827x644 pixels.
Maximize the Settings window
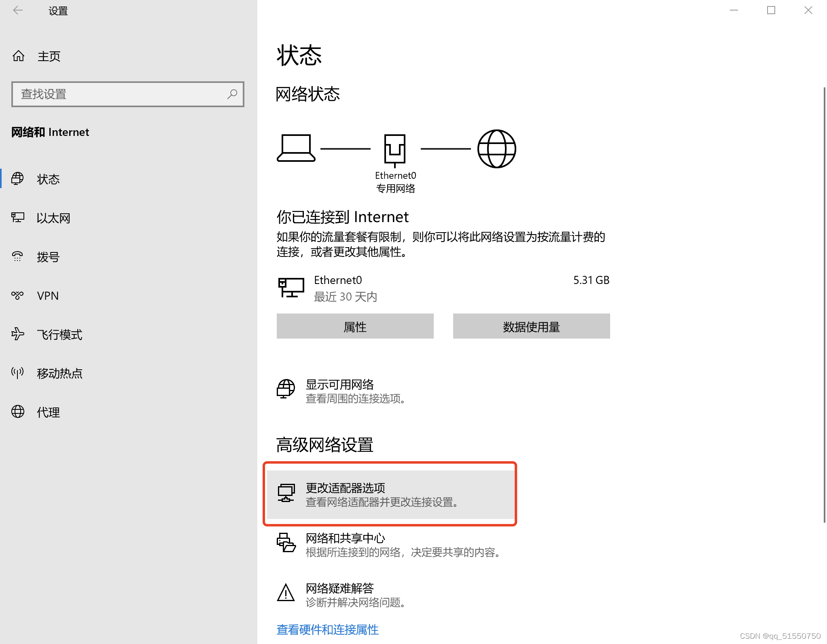pos(771,10)
